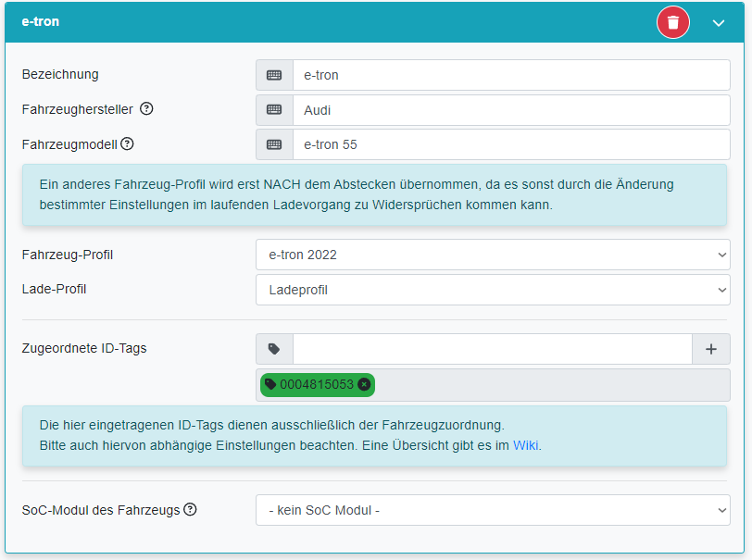Click keyboard icon beside Bezeichnung field

click(x=274, y=75)
